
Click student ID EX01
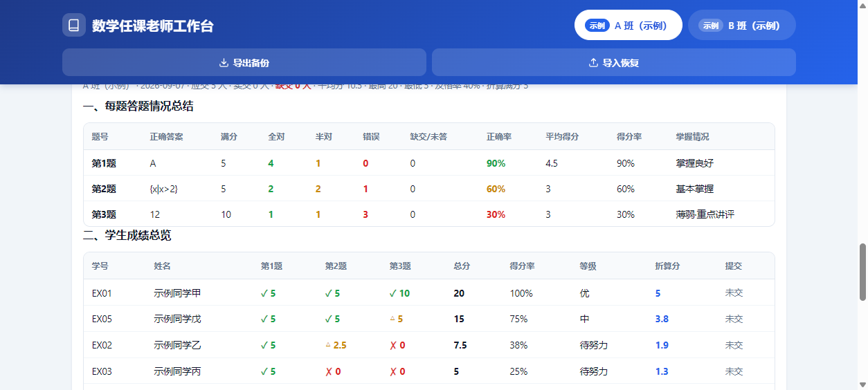coord(102,293)
